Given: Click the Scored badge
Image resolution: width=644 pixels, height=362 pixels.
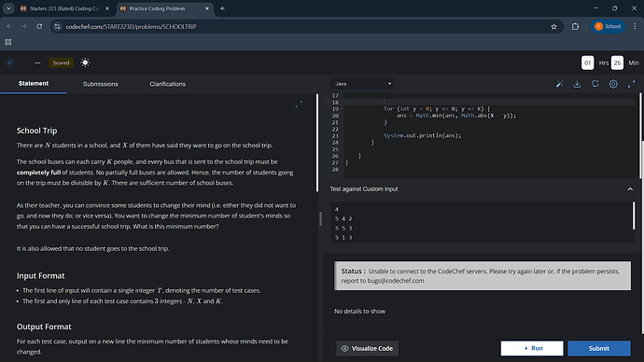Looking at the screenshot, I should click(61, 63).
